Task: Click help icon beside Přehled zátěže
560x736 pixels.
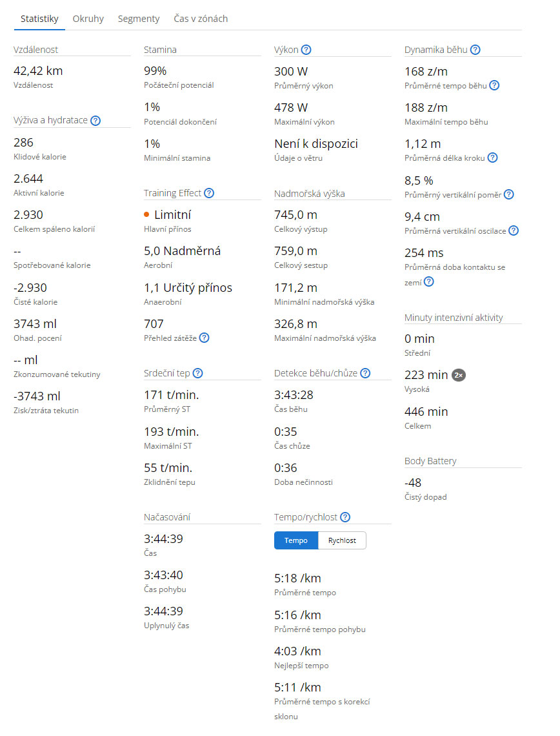Action: point(204,337)
